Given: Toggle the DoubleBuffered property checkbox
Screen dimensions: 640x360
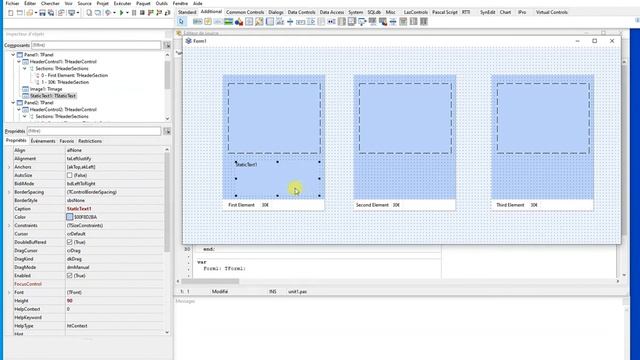Looking at the screenshot, I should pos(69,242).
